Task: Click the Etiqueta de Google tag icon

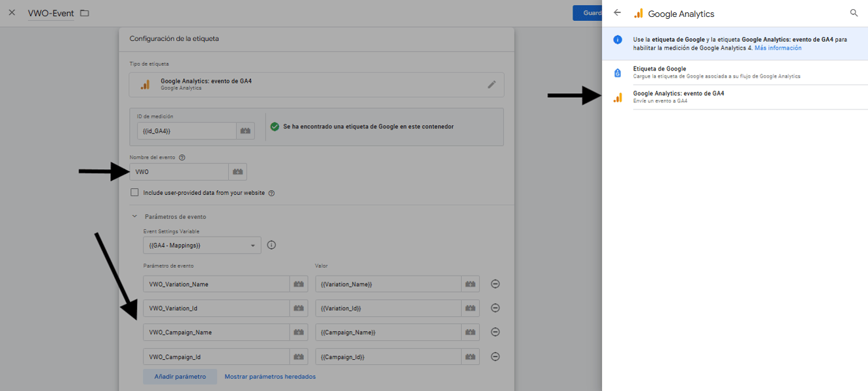Action: pyautogui.click(x=618, y=73)
